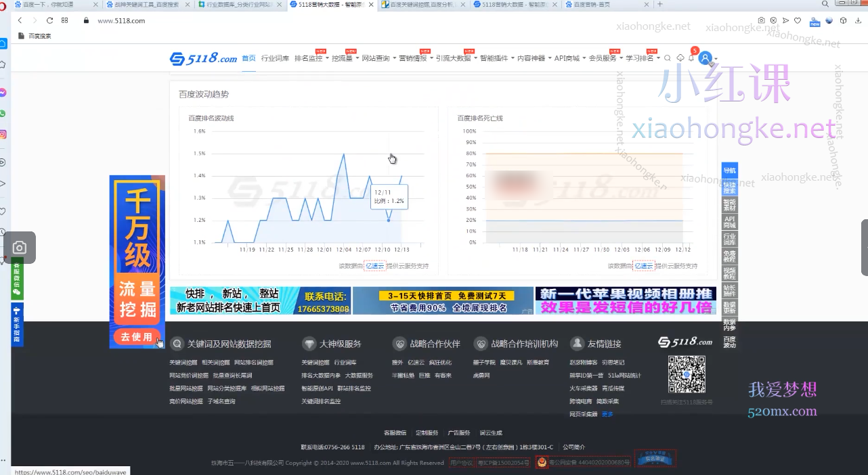This screenshot has height=475, width=868.
Task: Click 首页 in the site navigation
Action: click(x=248, y=58)
